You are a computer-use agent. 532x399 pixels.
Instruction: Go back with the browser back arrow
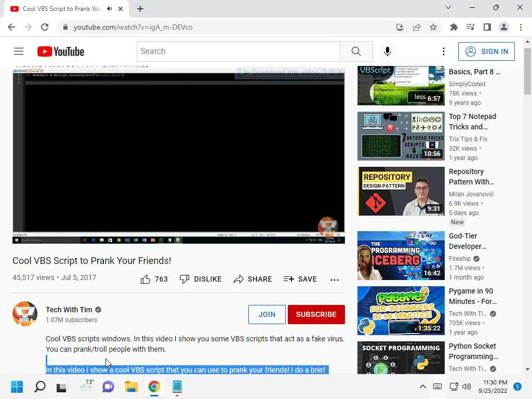[11, 27]
